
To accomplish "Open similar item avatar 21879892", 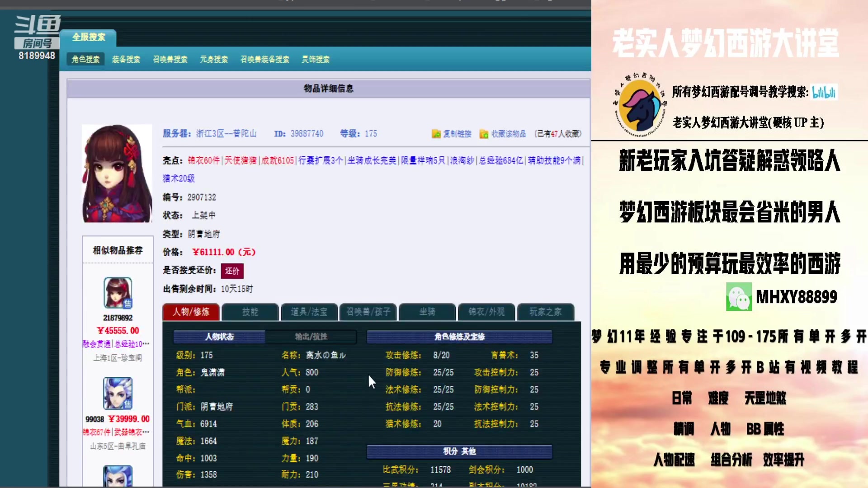I will point(118,293).
